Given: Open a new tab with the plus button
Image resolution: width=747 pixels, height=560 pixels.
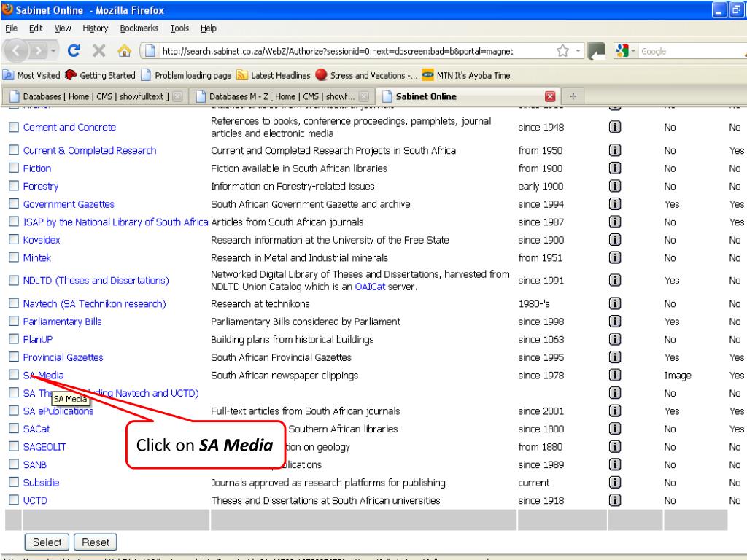Looking at the screenshot, I should click(573, 96).
